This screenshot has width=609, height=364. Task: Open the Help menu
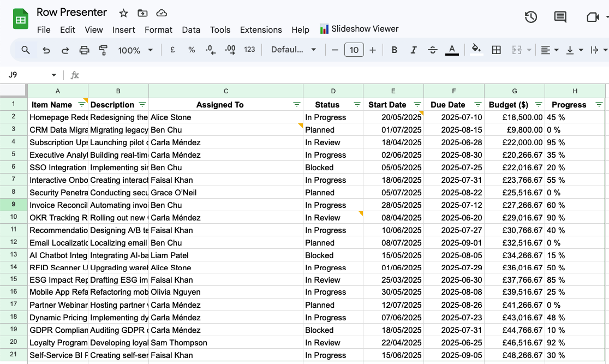pyautogui.click(x=300, y=30)
